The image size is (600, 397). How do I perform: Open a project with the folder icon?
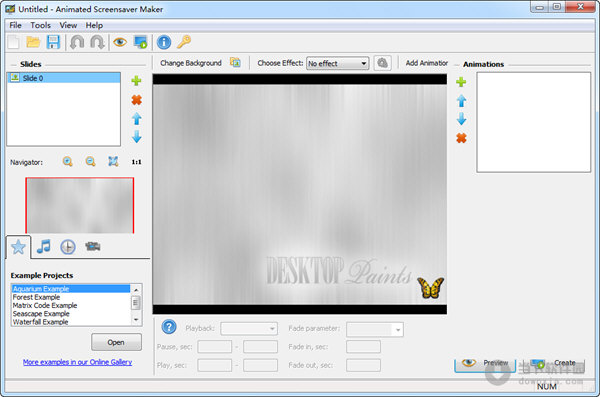[33, 42]
